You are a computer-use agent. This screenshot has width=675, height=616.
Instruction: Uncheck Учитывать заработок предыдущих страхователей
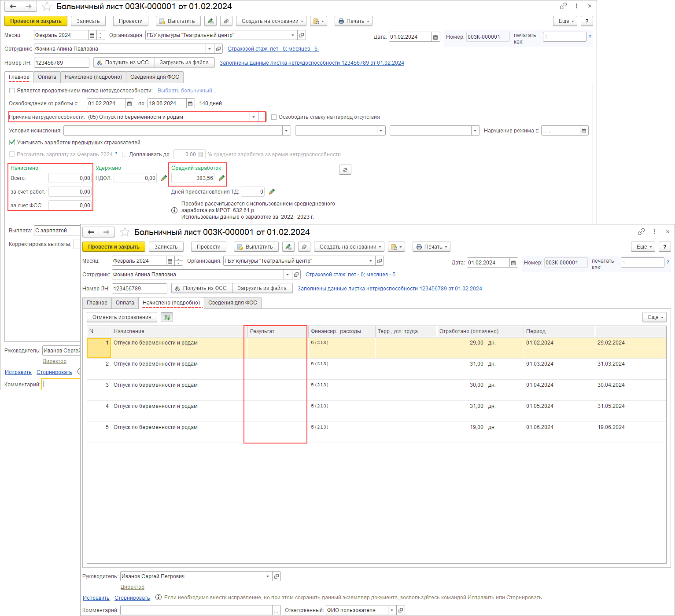[12, 143]
